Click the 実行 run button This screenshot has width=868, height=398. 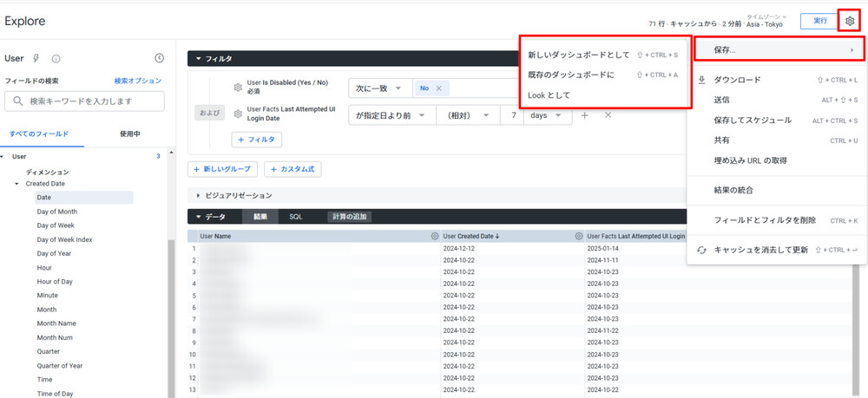tap(820, 21)
